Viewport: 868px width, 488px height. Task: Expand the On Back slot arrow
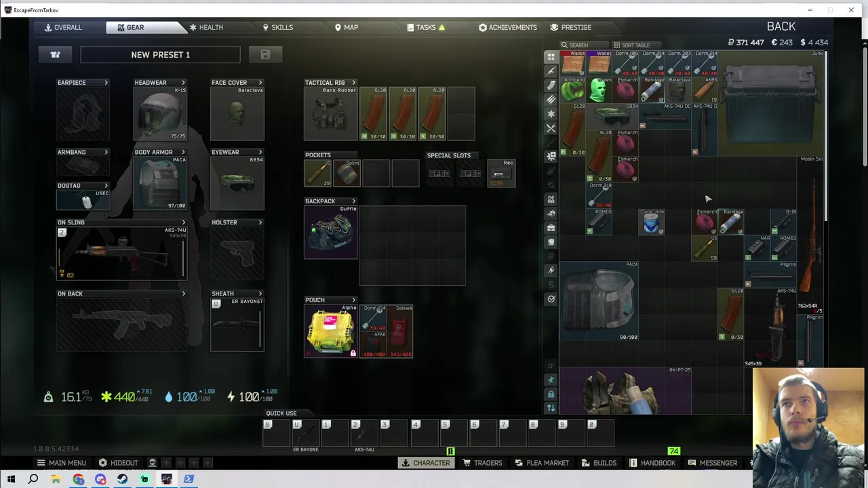(183, 294)
